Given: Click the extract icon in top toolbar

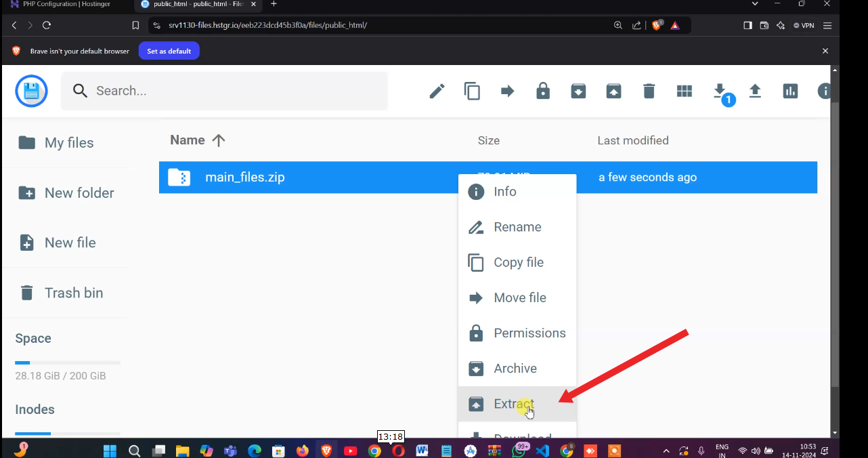Looking at the screenshot, I should pyautogui.click(x=613, y=91).
